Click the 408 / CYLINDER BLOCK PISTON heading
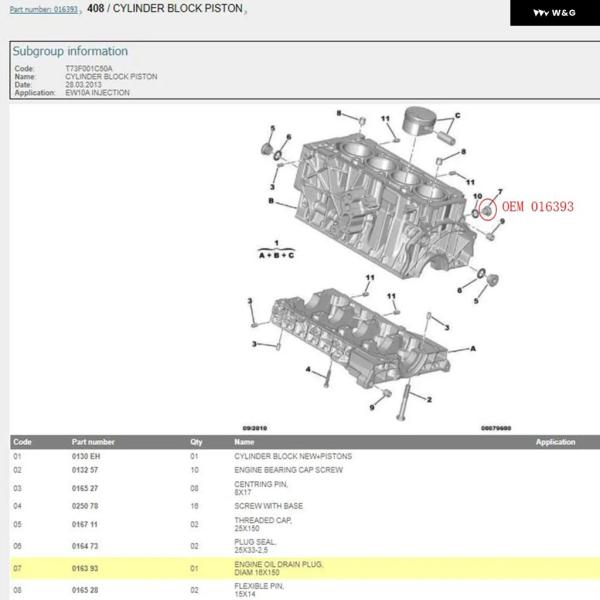 (164, 9)
